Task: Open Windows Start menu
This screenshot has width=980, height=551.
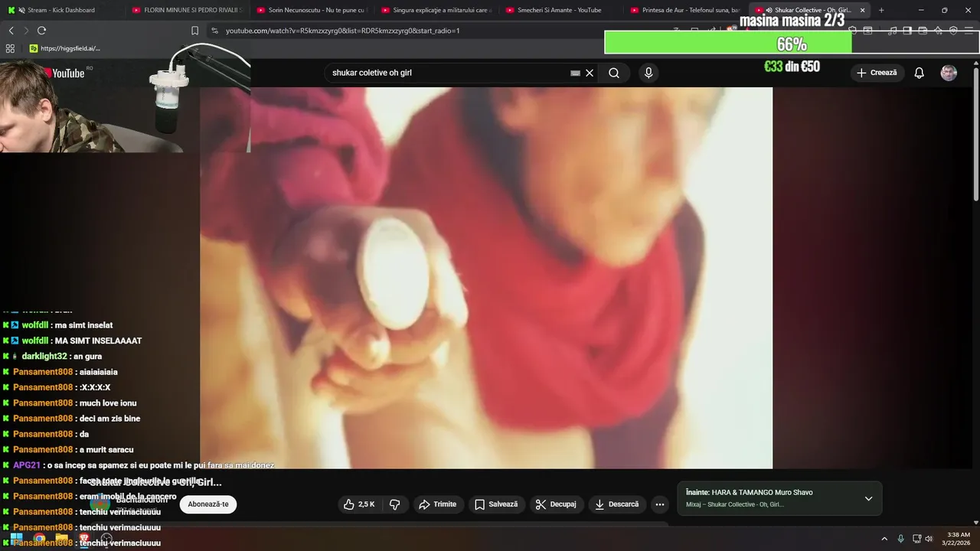Action: point(15,539)
